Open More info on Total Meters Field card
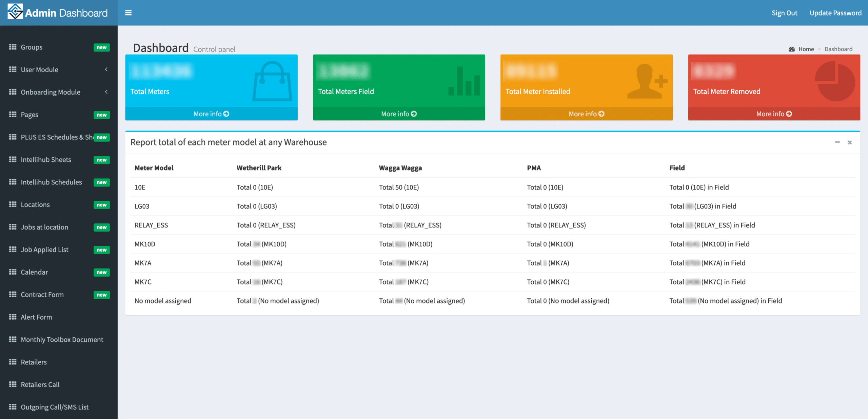This screenshot has width=868, height=419. click(x=399, y=114)
